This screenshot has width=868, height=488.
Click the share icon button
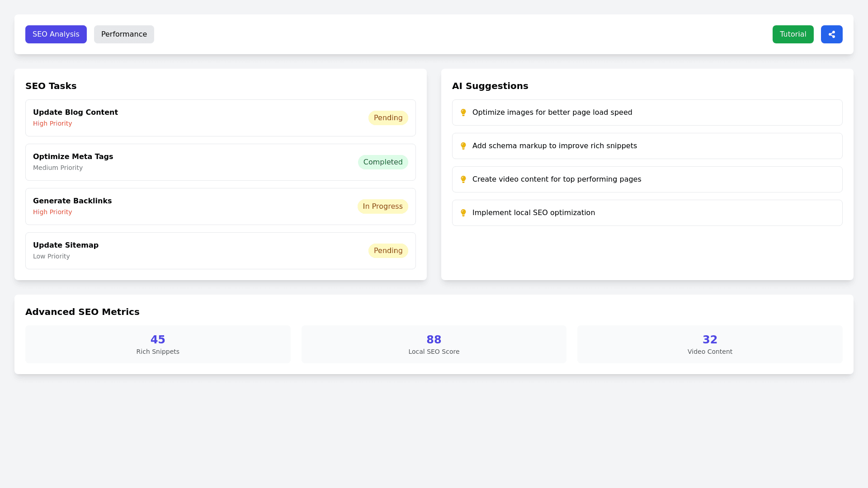(831, 34)
